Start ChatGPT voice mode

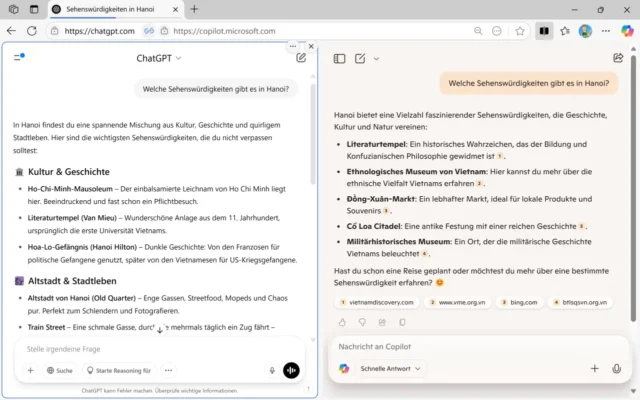[291, 370]
